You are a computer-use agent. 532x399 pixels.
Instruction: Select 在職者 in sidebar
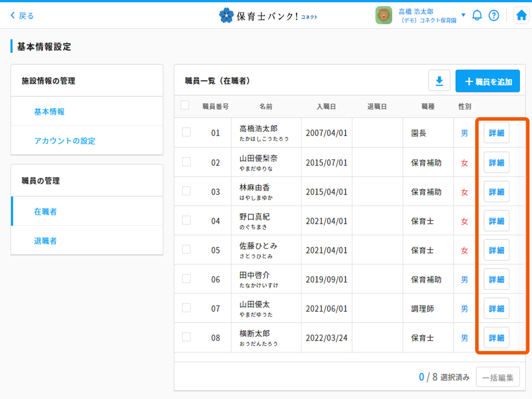45,211
